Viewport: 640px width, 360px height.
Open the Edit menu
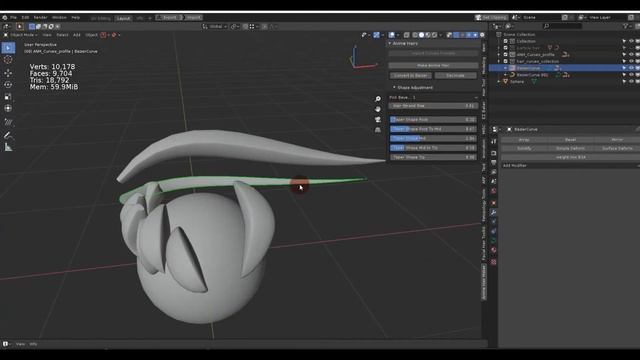pyautogui.click(x=25, y=18)
